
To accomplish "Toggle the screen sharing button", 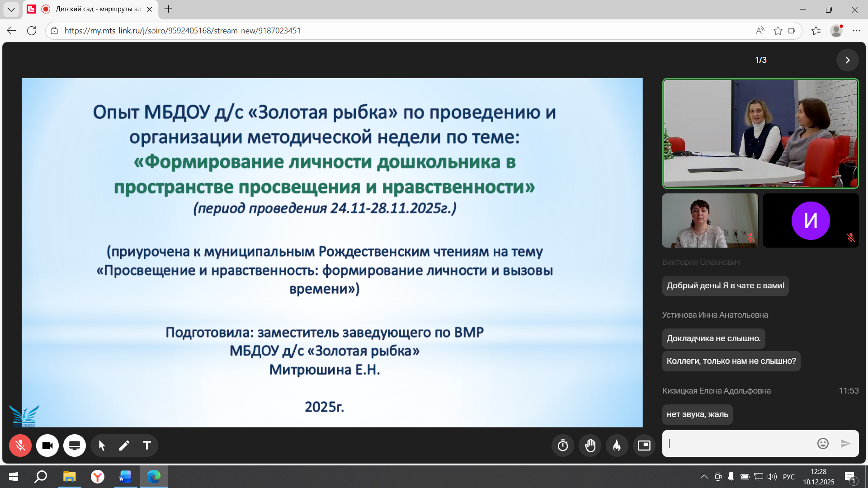I will [75, 446].
